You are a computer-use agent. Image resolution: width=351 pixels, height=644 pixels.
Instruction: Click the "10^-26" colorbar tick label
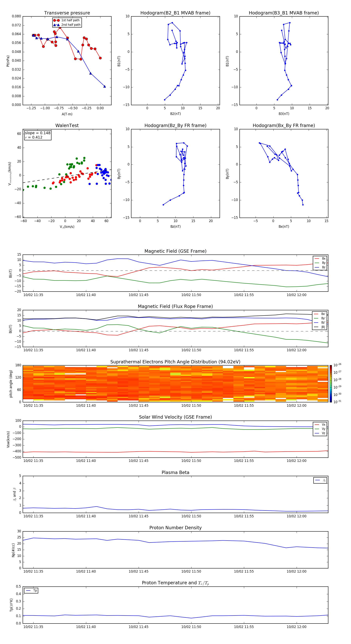[x=337, y=365]
